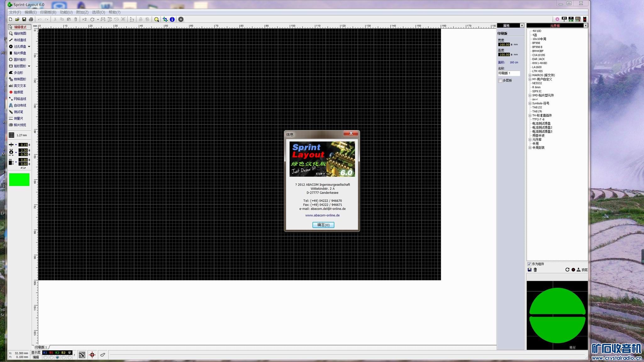Click the Rotate toolbar icon
644x362 pixels.
[92, 19]
